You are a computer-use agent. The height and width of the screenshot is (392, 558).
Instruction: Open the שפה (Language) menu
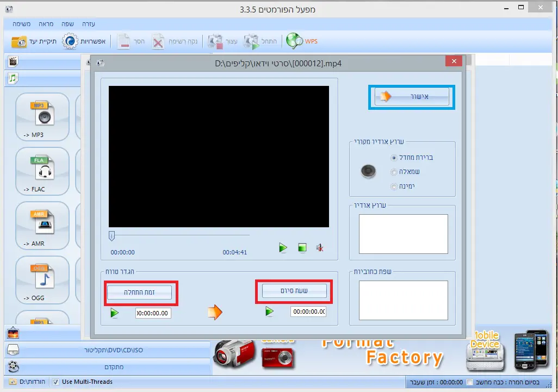67,24
